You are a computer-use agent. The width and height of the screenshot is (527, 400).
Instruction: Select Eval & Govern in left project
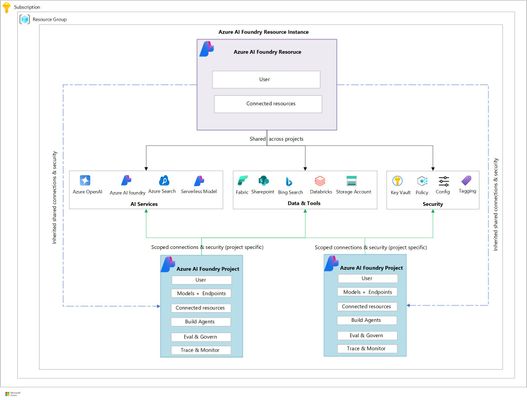pos(201,337)
